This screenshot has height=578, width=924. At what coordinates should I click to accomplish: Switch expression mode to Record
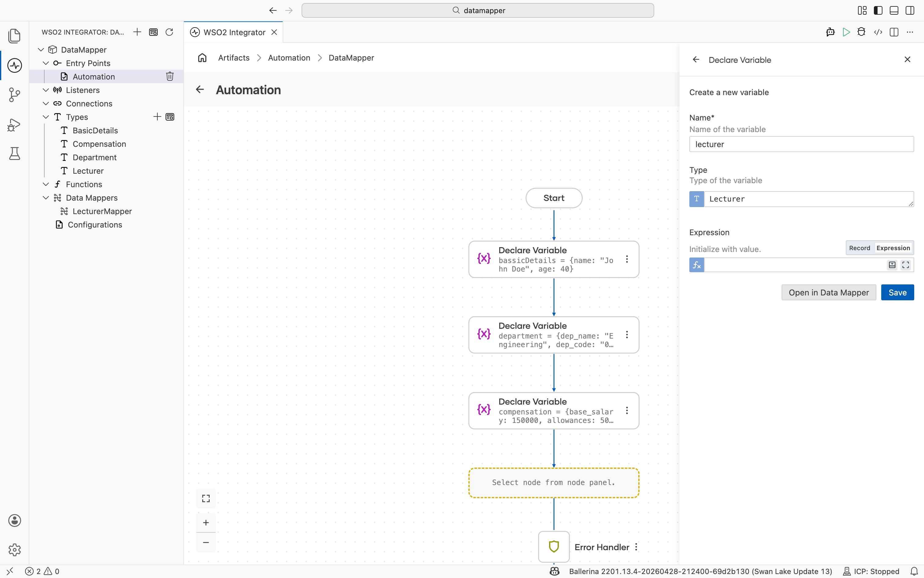click(x=860, y=248)
